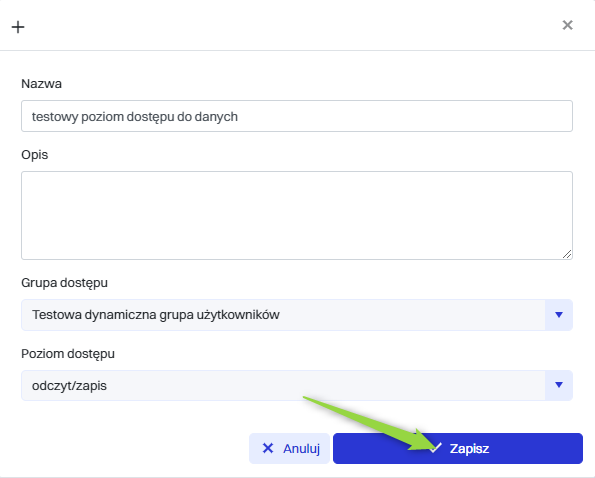Click the X icon inside Anuluj button
Screen dimensions: 595x478
point(268,448)
